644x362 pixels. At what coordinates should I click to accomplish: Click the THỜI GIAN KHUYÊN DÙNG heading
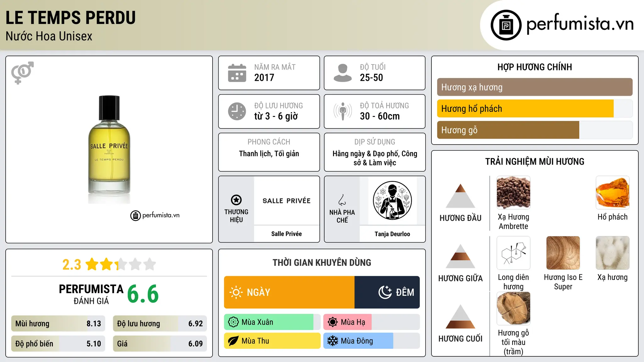(322, 262)
